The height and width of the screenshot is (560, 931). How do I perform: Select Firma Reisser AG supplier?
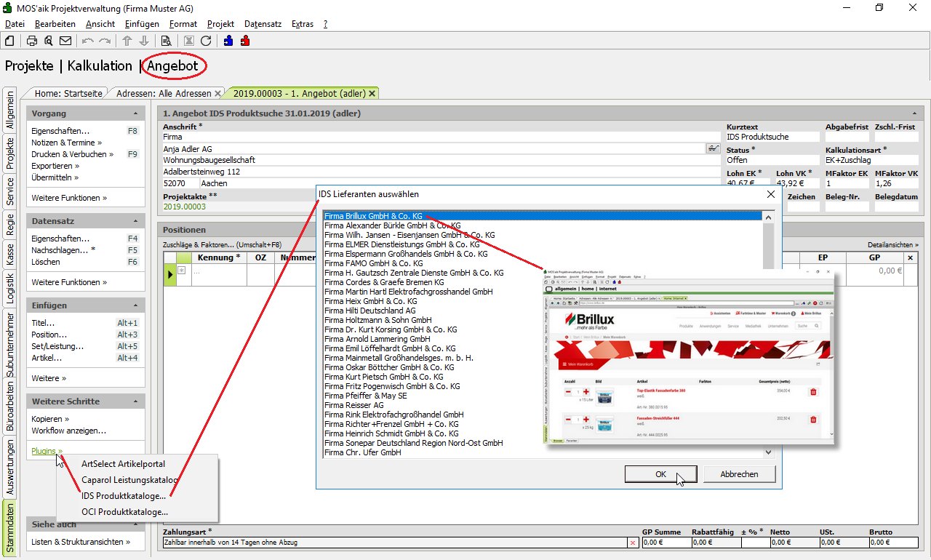pos(543,405)
